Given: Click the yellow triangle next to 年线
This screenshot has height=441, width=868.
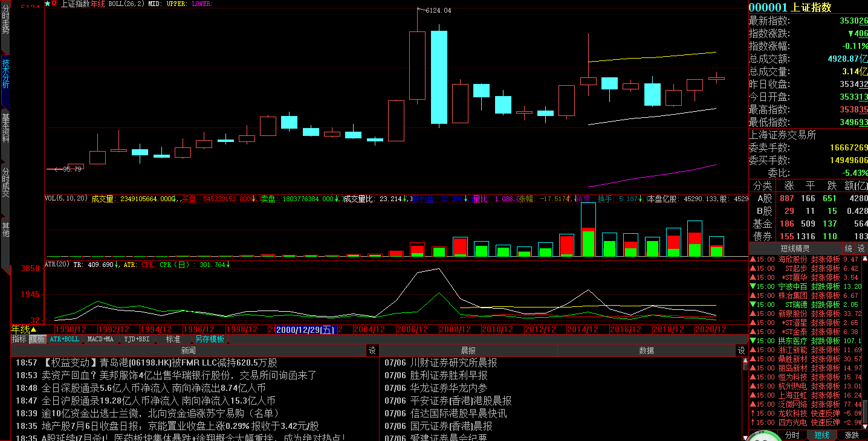Looking at the screenshot, I should 34,329.
